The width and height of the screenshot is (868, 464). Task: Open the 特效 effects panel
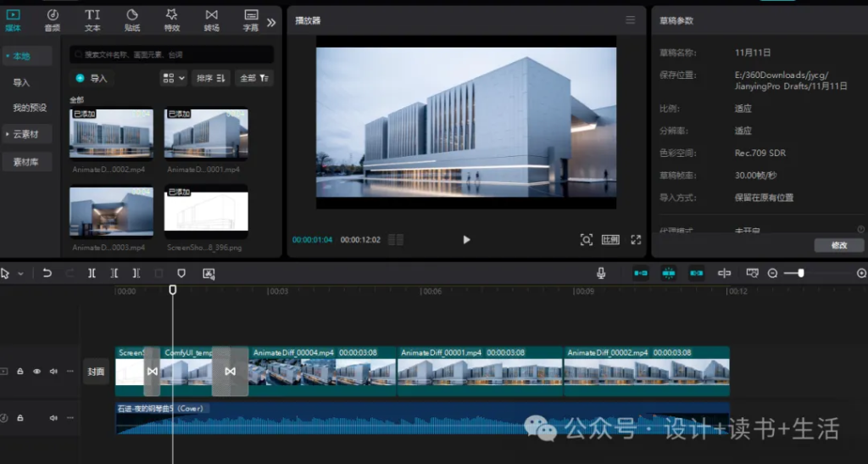pyautogui.click(x=172, y=20)
